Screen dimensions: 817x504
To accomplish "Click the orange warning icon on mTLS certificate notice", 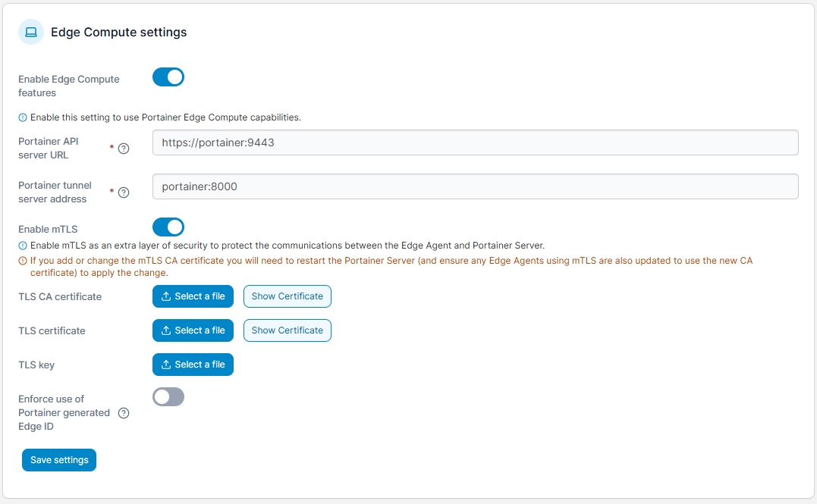I will click(23, 261).
